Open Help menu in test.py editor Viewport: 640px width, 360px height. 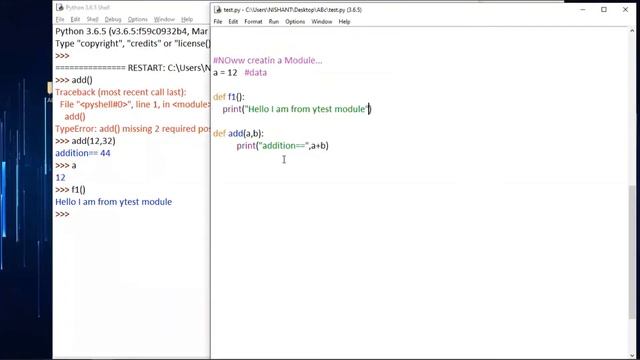point(344,22)
